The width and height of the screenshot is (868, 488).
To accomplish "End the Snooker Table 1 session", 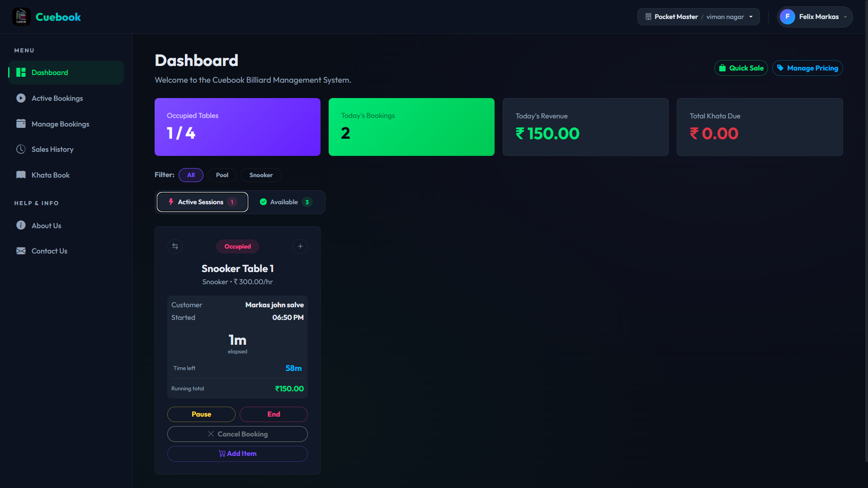I will (274, 414).
